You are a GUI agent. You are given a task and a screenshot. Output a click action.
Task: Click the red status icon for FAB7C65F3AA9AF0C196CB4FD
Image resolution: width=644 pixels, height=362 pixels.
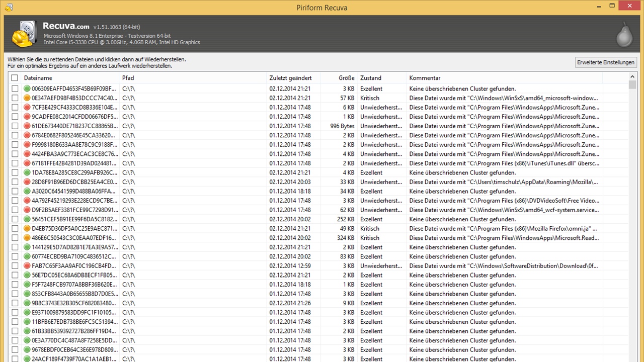pyautogui.click(x=27, y=266)
